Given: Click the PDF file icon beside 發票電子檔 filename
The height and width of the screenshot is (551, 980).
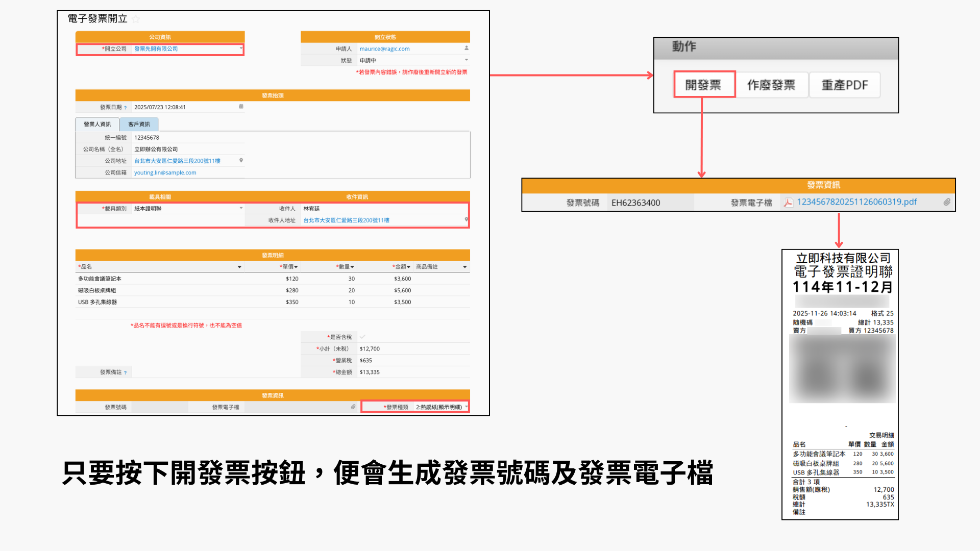Looking at the screenshot, I should click(x=789, y=203).
